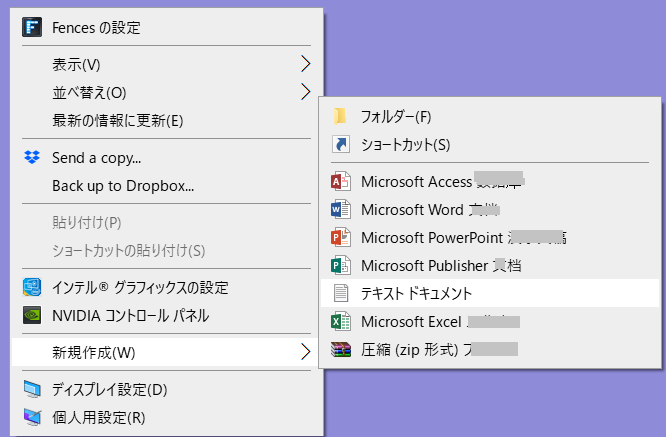Click the Microsoft Word icon

coord(341,209)
